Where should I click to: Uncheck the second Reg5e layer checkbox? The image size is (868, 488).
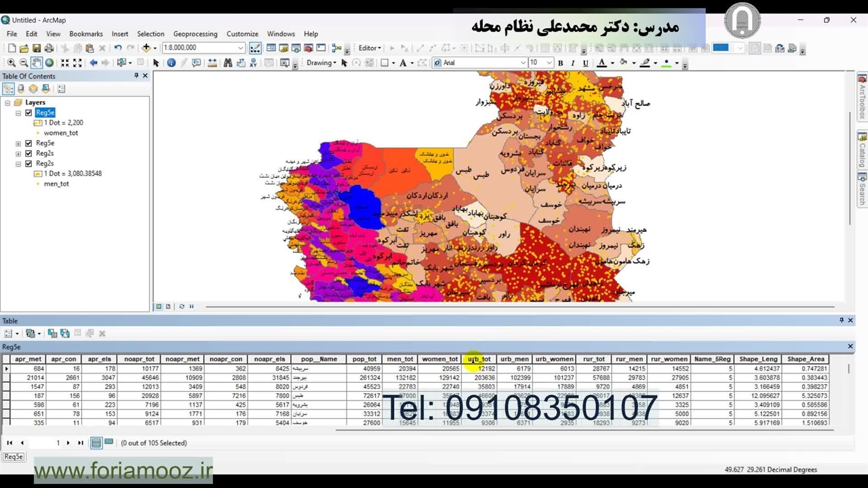pos(28,143)
